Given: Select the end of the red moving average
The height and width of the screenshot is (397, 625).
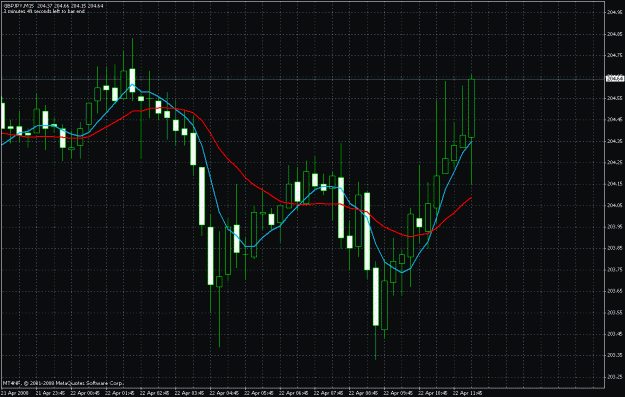Looking at the screenshot, I should [x=471, y=198].
